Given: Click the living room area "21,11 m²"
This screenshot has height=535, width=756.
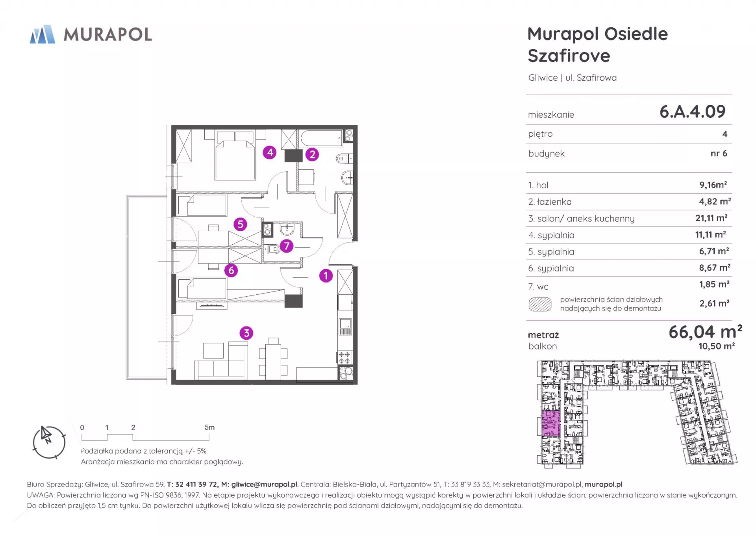Looking at the screenshot, I should pyautogui.click(x=711, y=217).
